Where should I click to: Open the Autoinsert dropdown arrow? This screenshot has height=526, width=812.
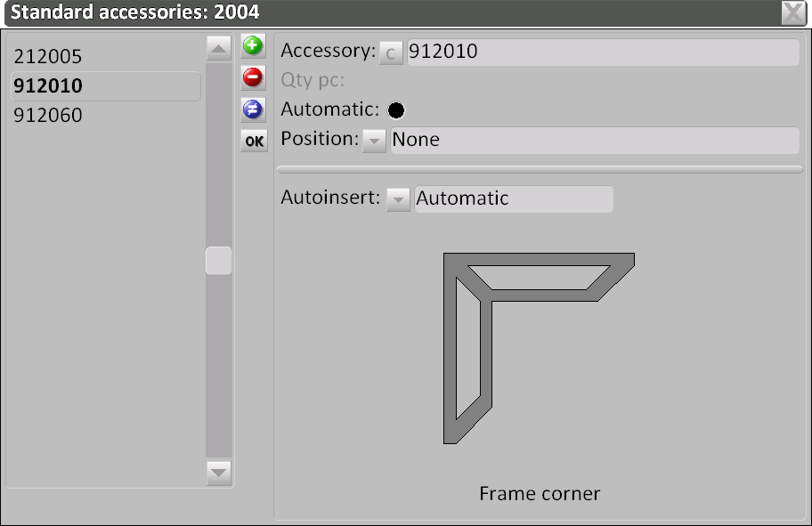398,199
